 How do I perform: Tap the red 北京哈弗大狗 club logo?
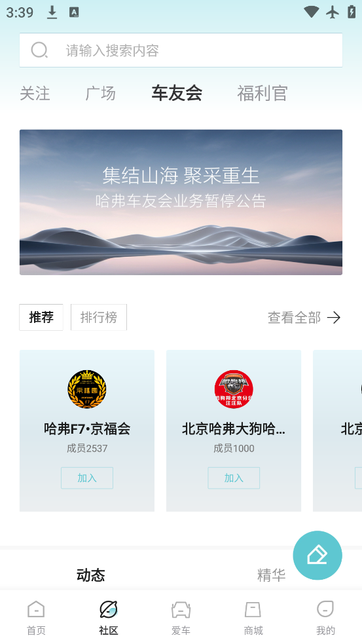[234, 389]
